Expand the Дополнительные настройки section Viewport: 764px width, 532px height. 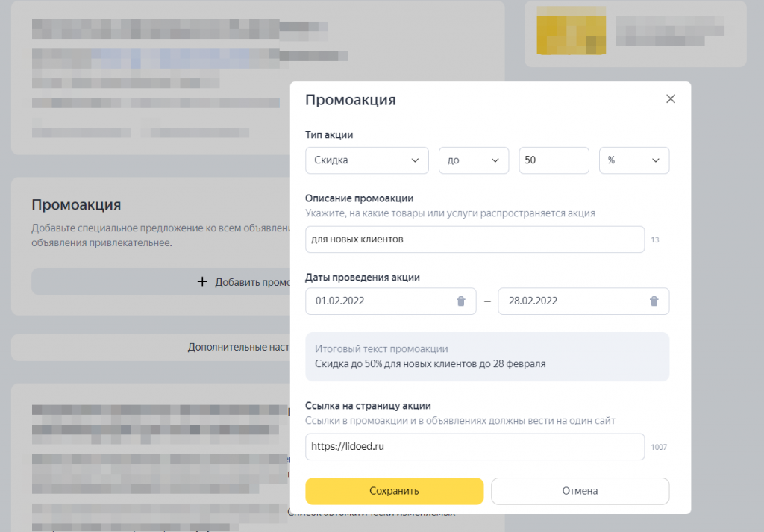tap(239, 347)
